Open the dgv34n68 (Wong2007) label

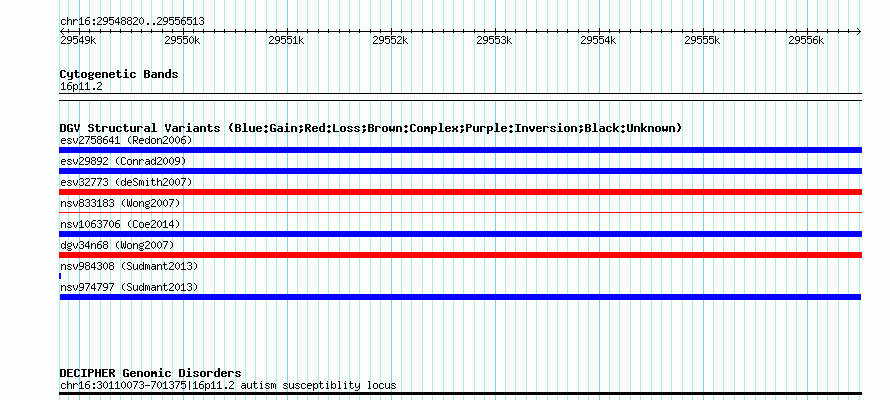[117, 245]
